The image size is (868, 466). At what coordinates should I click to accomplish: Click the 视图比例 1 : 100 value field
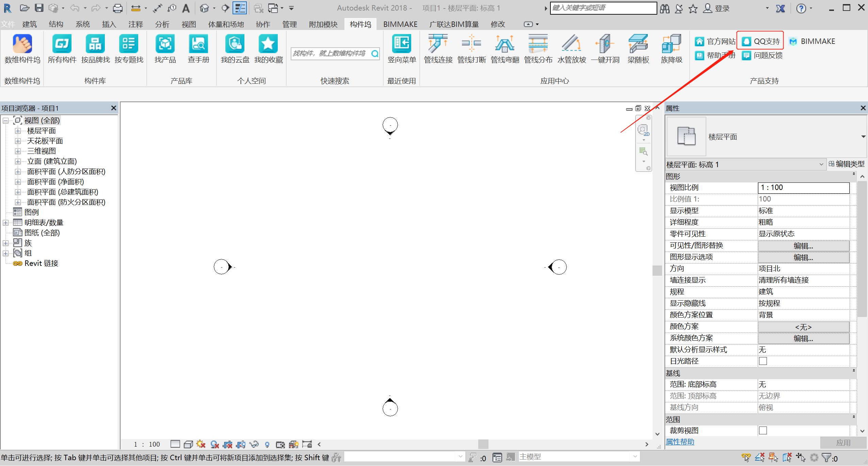tap(803, 188)
